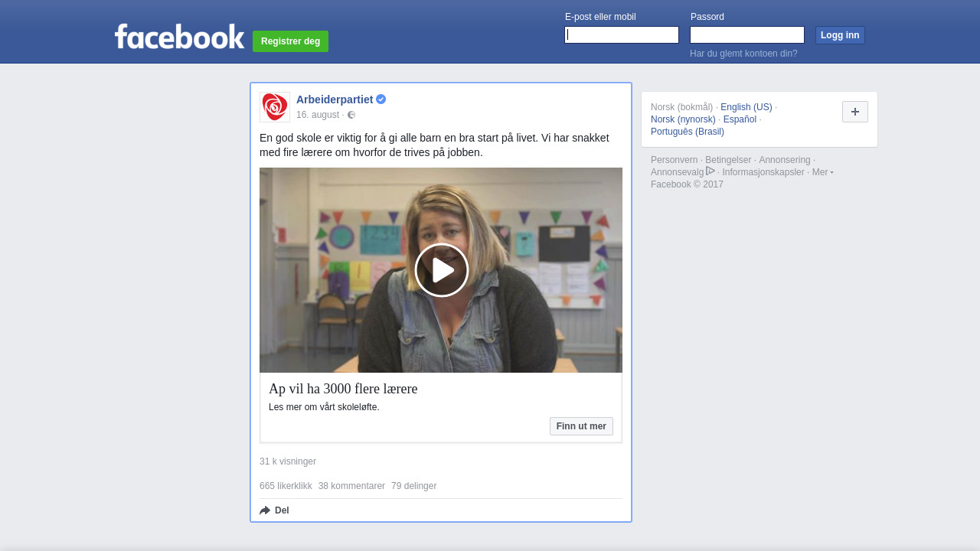Switch language to English (US)
This screenshot has width=980, height=551.
pos(746,107)
